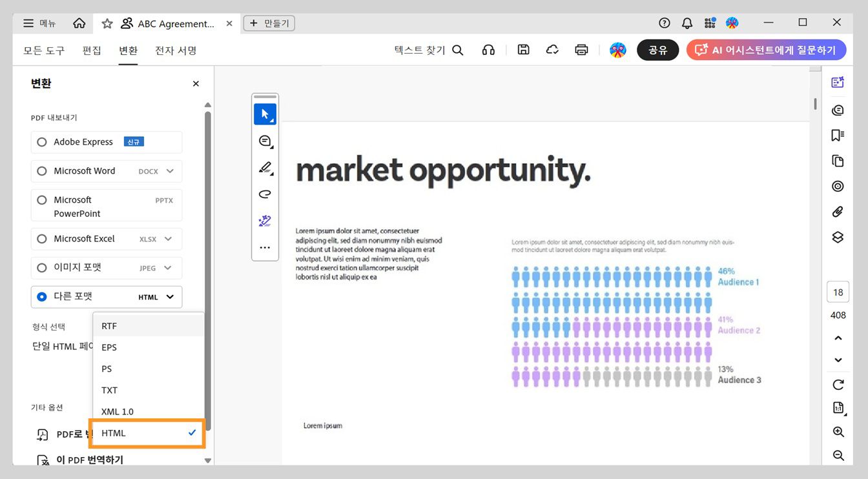Viewport: 868px width, 479px height.
Task: Select the Adobe Express export option
Action: coord(107,142)
